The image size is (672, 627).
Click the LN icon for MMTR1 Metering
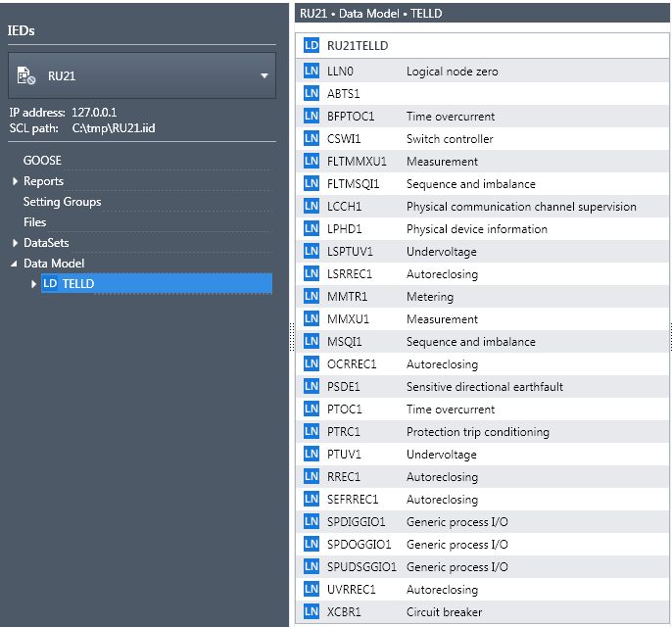click(x=312, y=297)
